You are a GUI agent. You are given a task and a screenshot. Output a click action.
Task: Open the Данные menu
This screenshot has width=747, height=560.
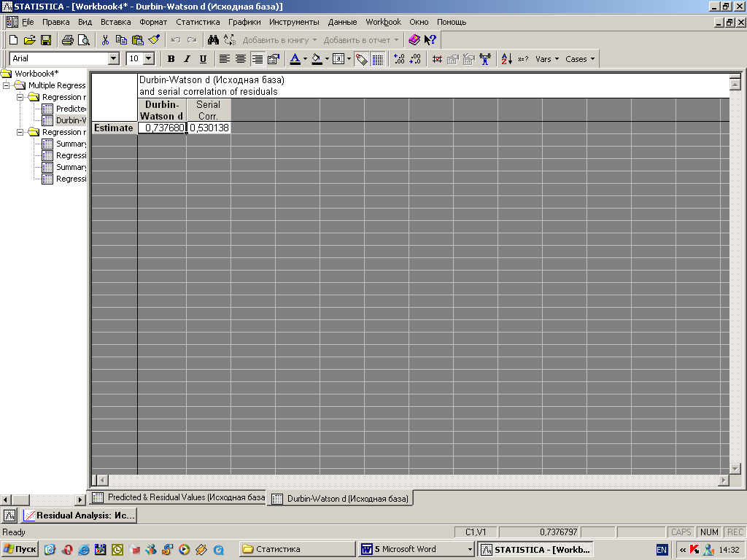(342, 22)
